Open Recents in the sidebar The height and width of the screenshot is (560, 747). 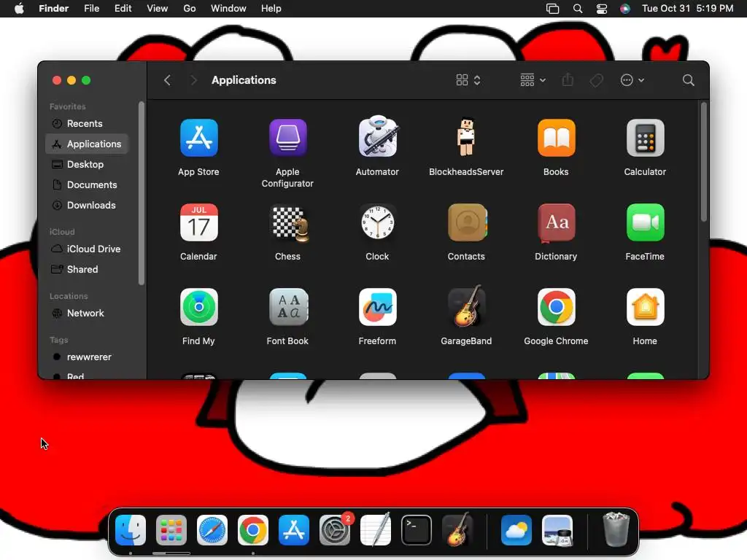click(x=87, y=123)
